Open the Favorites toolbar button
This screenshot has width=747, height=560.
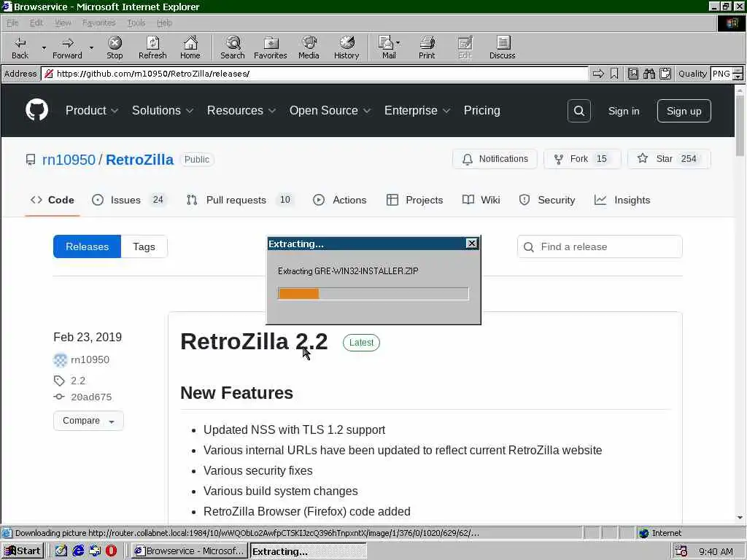point(270,47)
